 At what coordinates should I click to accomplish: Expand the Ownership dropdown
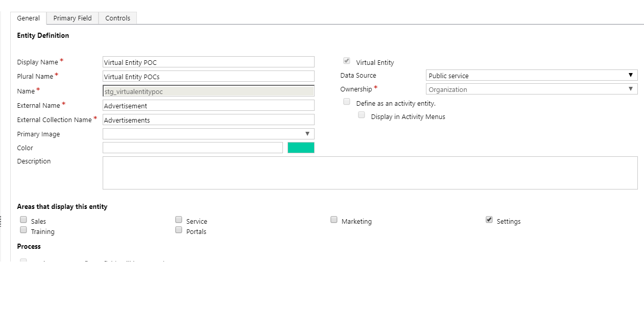click(x=631, y=88)
